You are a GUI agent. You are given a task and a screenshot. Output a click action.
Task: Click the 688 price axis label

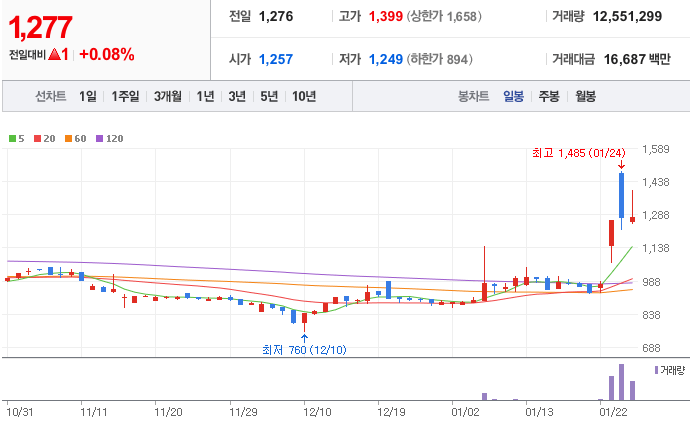coord(651,348)
